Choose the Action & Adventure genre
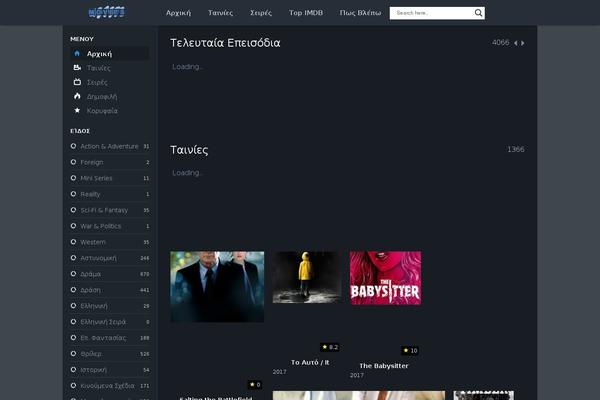The width and height of the screenshot is (600, 400). [110, 146]
